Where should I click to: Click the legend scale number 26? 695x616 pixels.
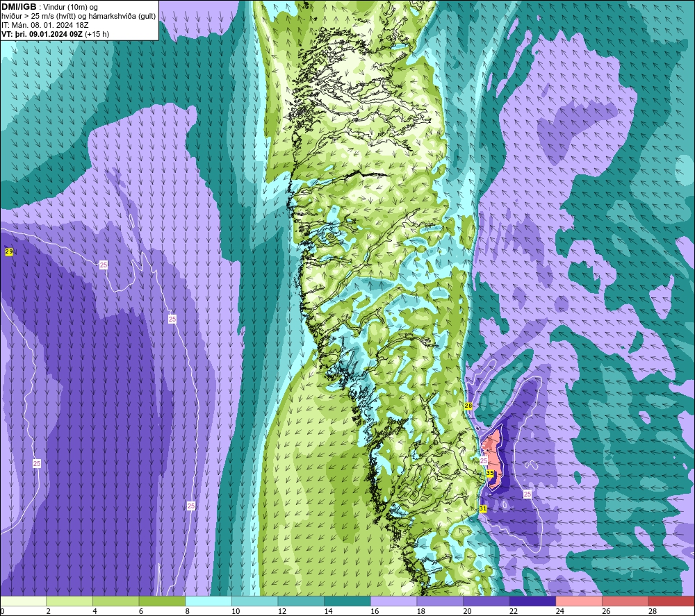point(606,611)
